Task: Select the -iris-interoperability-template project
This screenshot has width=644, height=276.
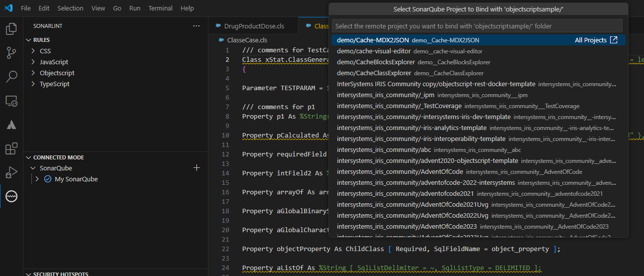Action: coord(479,138)
